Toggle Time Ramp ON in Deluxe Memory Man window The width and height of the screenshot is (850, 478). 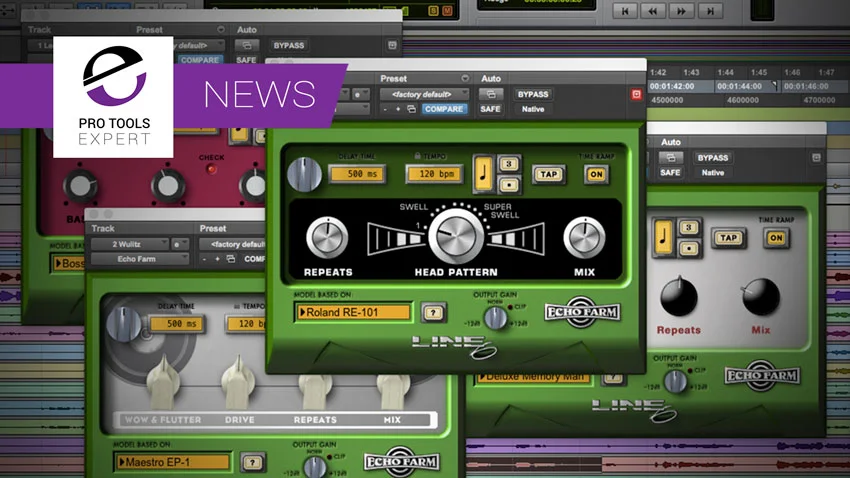pos(776,238)
